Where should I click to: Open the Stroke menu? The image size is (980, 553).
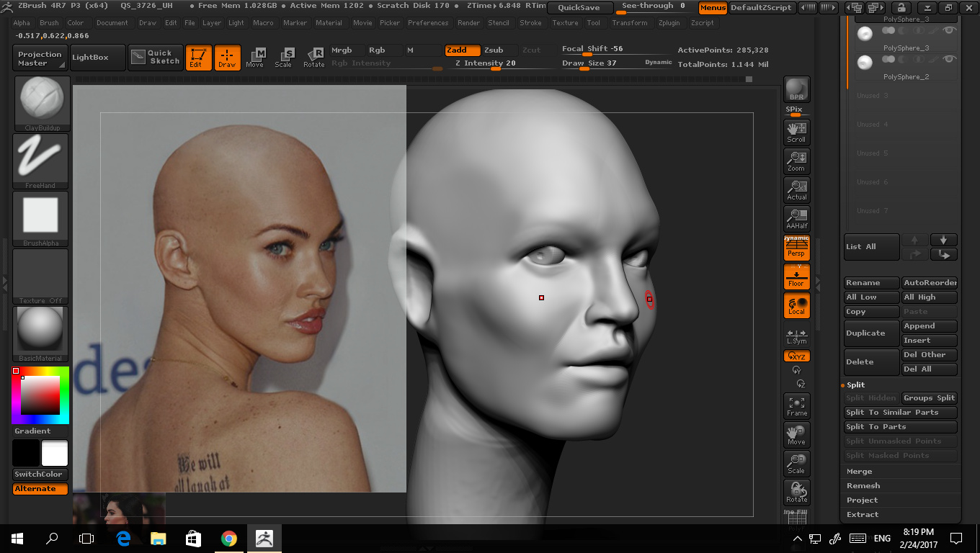pos(530,23)
